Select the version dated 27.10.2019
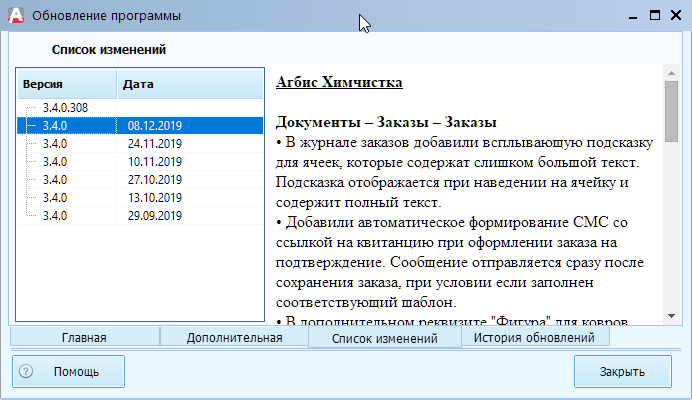The height and width of the screenshot is (400, 692). click(x=140, y=180)
